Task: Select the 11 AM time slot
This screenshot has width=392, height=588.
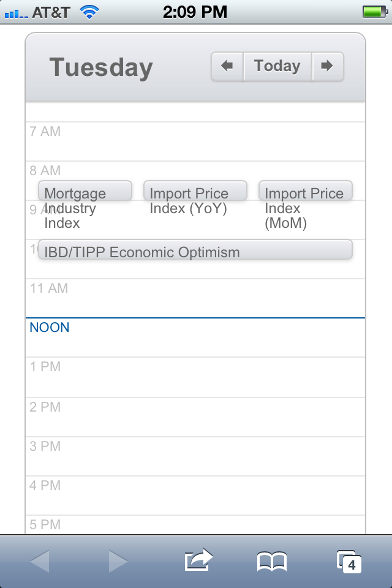Action: 195,298
